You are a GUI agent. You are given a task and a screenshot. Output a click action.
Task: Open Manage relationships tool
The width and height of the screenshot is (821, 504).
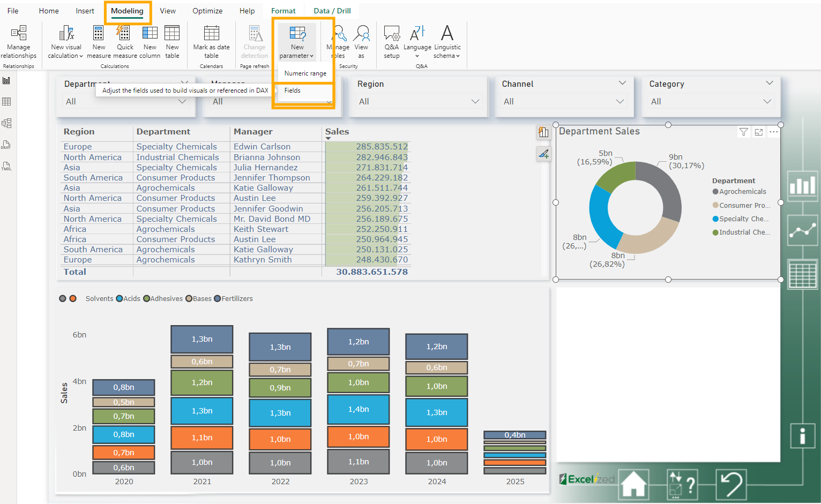pos(19,42)
